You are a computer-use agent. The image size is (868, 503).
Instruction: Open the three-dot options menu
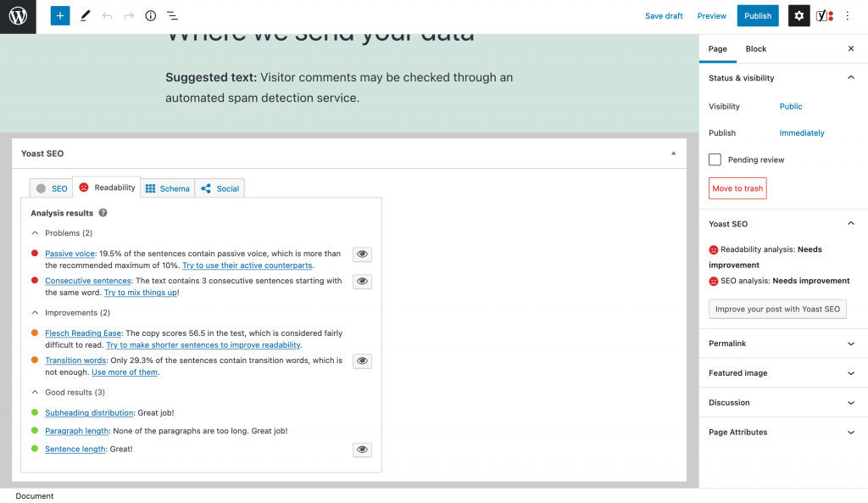tap(848, 16)
